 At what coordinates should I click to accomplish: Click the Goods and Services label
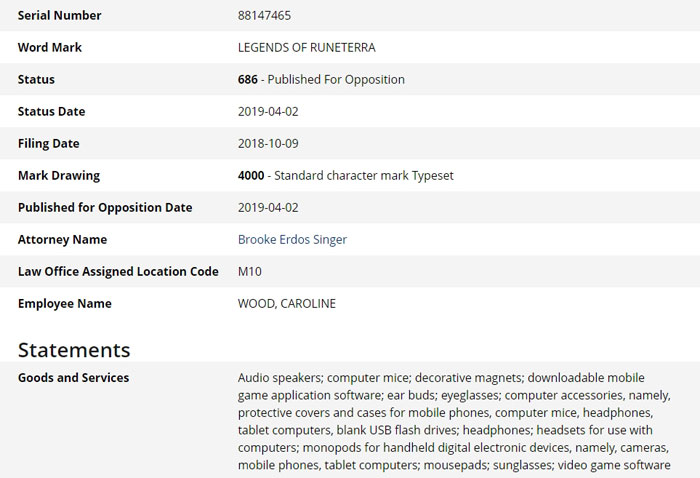pos(73,378)
